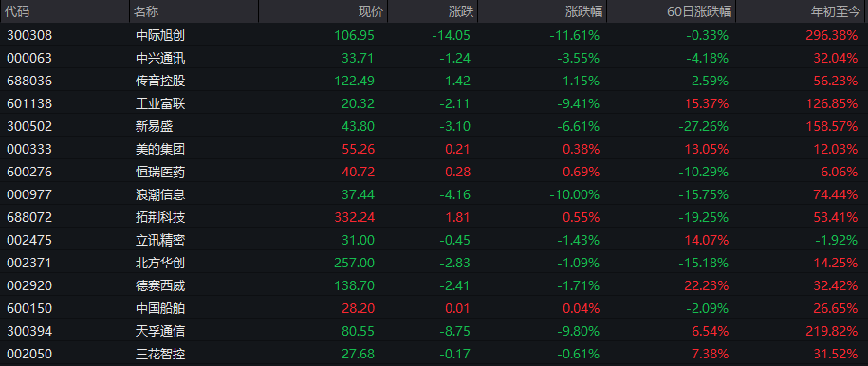The width and height of the screenshot is (868, 366).
Task: Select the -9.41% change of 工业富联
Action: 578,103
